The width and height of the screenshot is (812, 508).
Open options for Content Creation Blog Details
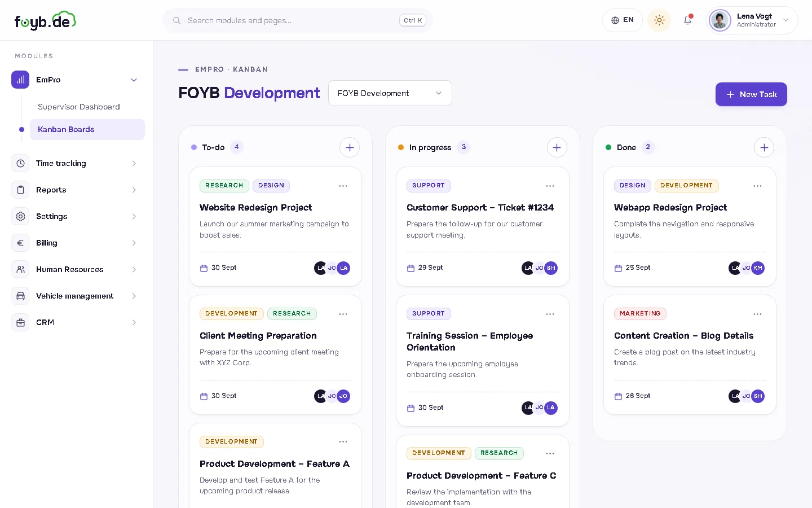pos(757,314)
